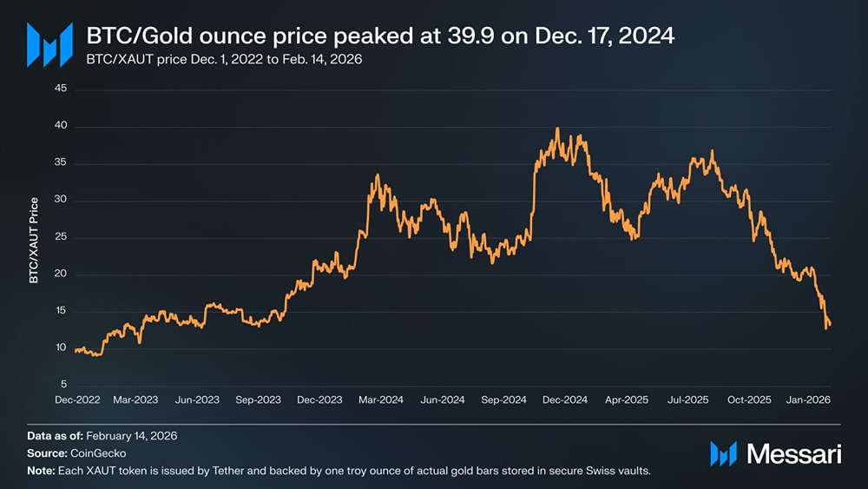Click the line's highest peak near Dec-2024

557,129
